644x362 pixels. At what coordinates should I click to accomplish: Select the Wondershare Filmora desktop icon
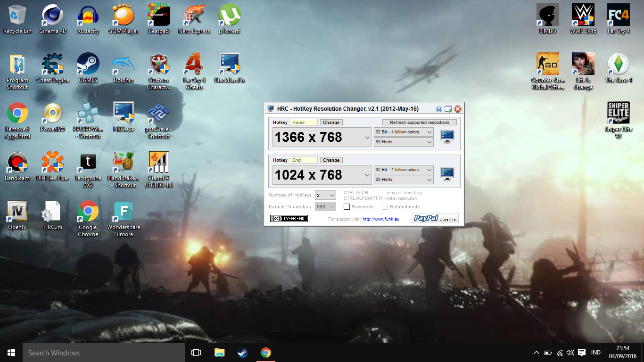(124, 219)
